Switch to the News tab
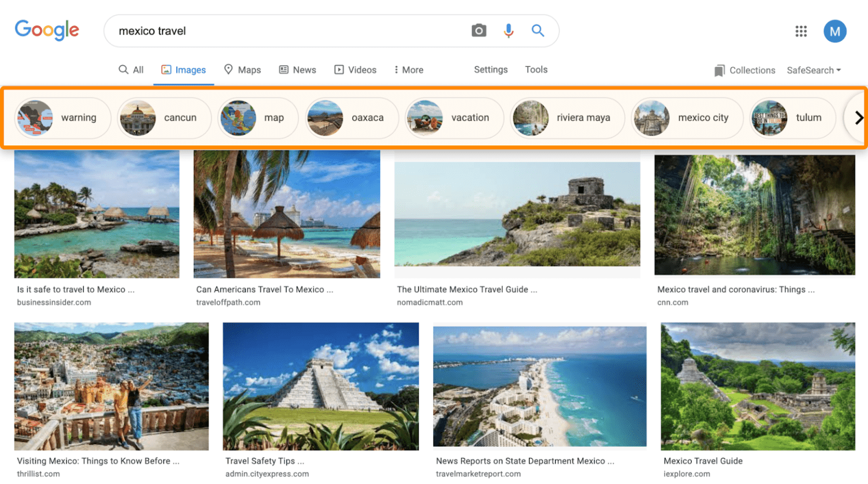 tap(297, 69)
